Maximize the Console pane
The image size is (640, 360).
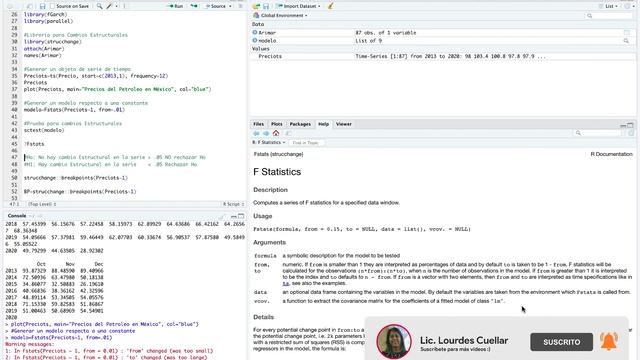(x=241, y=216)
